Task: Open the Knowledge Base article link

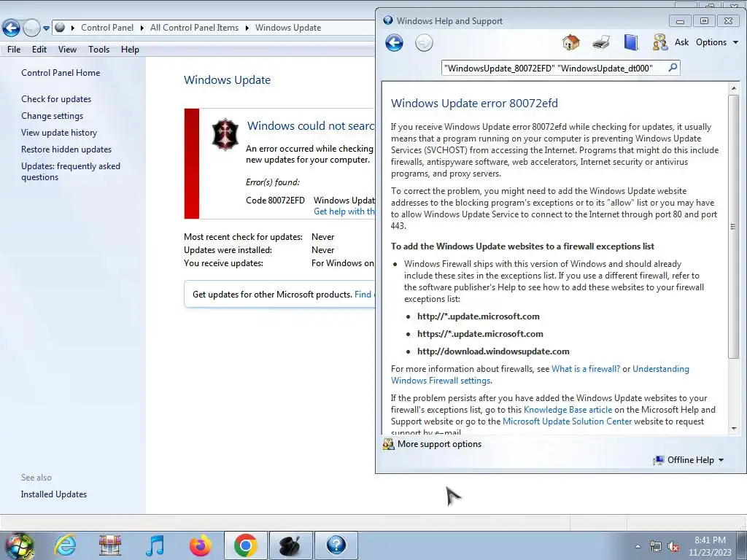Action: [x=568, y=410]
